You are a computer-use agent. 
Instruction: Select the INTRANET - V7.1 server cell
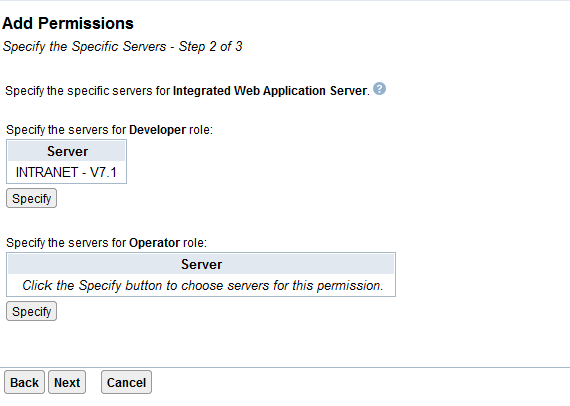[67, 172]
